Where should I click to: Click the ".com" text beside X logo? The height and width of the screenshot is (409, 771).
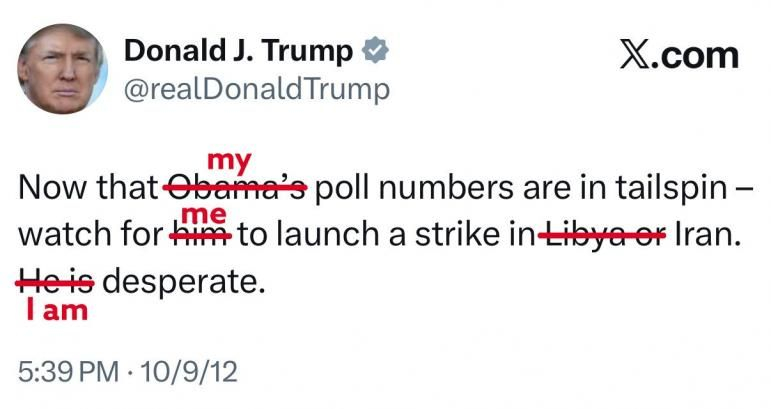pyautogui.click(x=697, y=56)
